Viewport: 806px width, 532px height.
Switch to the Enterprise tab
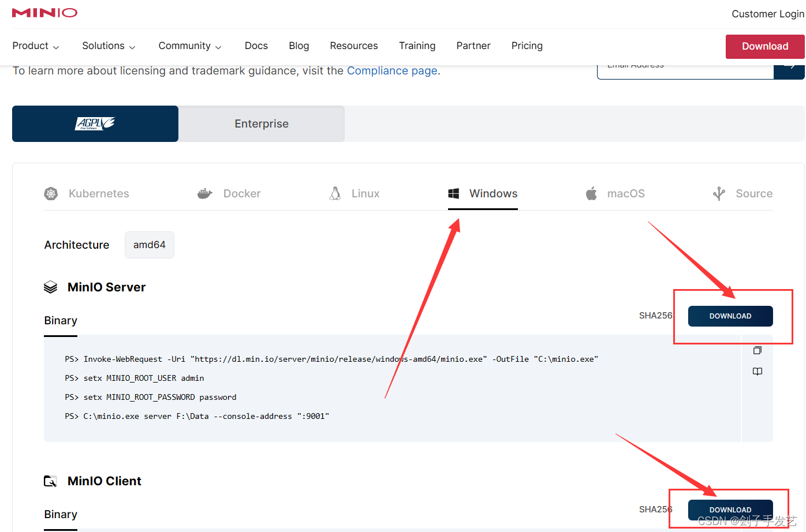pos(262,123)
